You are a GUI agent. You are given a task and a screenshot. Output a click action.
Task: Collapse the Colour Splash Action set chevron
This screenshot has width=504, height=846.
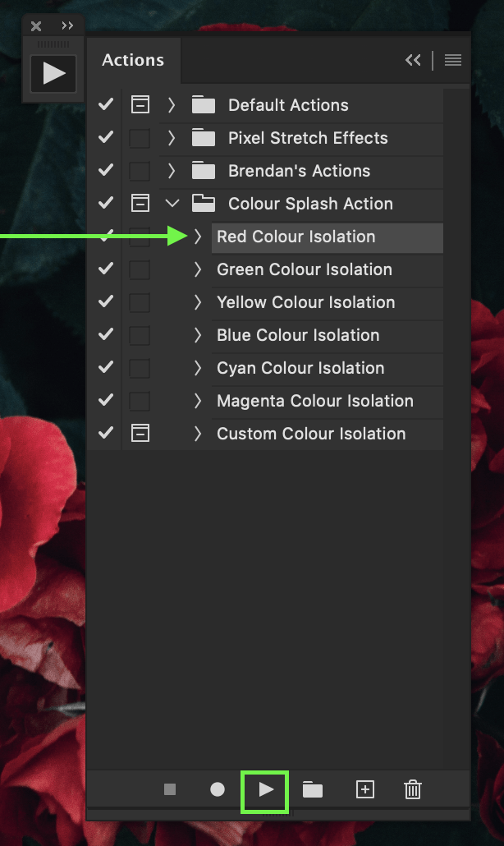[172, 204]
